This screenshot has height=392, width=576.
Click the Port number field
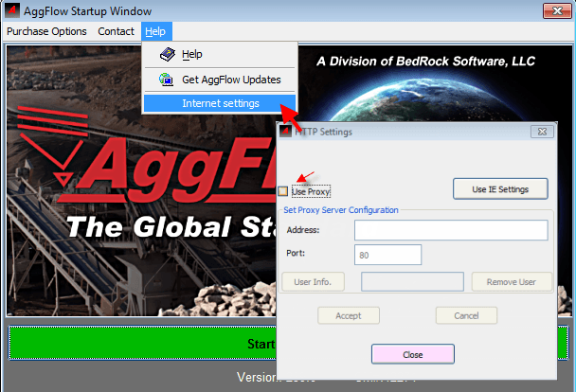tap(387, 255)
